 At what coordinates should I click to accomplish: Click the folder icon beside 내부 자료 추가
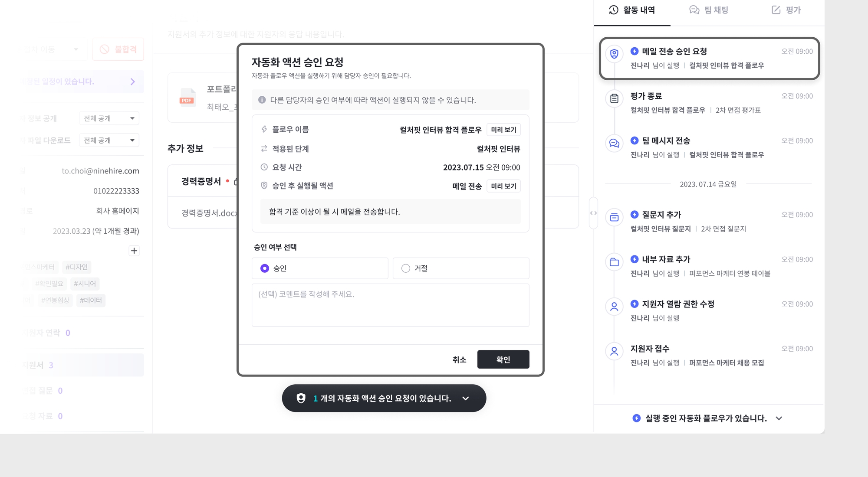pos(614,262)
